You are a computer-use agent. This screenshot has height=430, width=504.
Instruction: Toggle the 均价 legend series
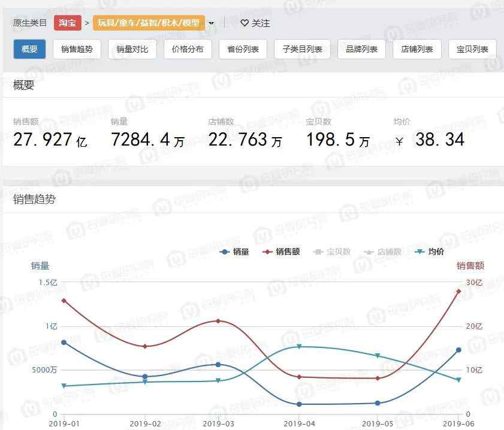(430, 252)
